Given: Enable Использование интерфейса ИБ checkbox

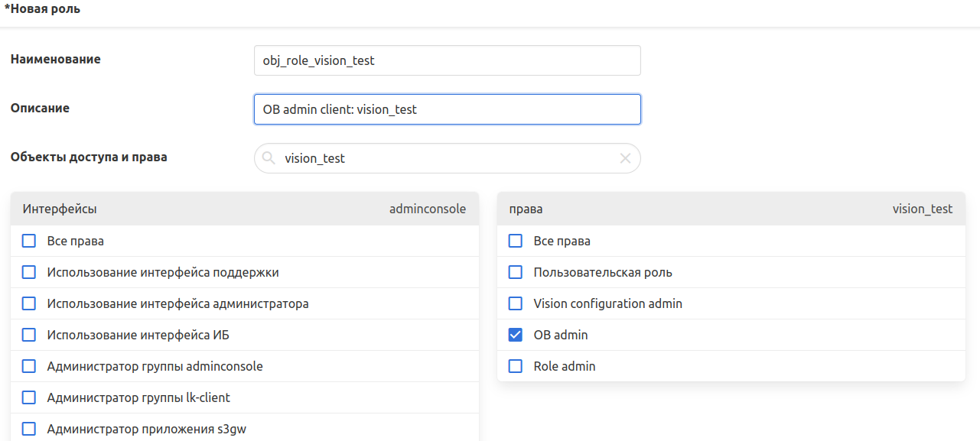Looking at the screenshot, I should (x=29, y=335).
